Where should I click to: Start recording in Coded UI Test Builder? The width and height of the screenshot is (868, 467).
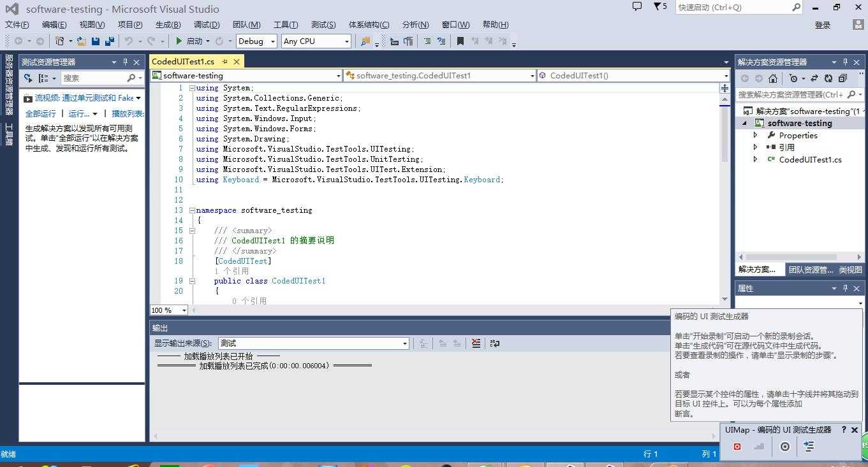[x=737, y=447]
